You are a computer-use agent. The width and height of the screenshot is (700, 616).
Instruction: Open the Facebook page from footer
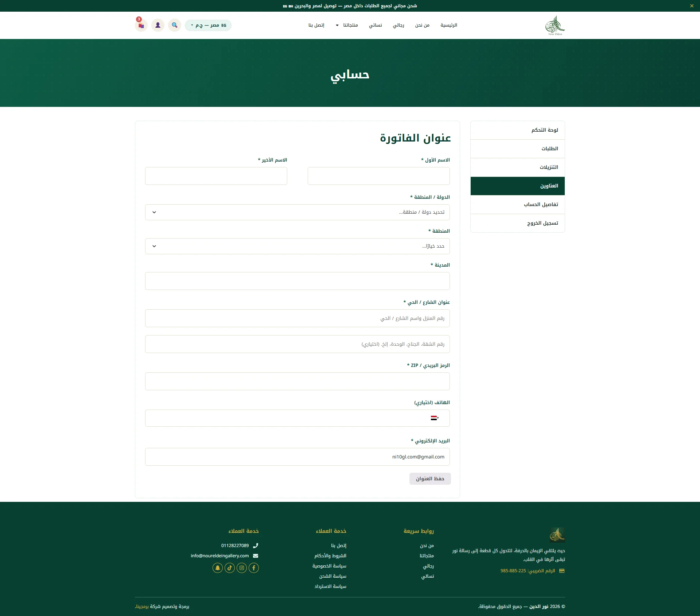point(254,568)
